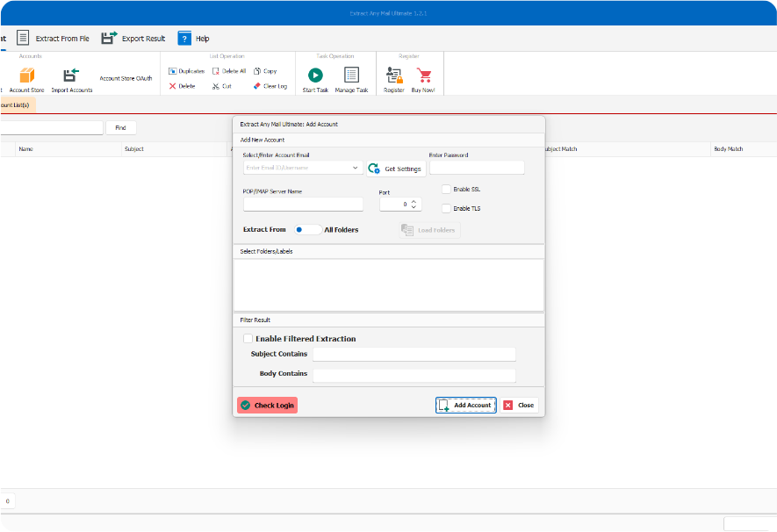The height and width of the screenshot is (532, 777).
Task: Click the Add Account button
Action: pos(466,406)
